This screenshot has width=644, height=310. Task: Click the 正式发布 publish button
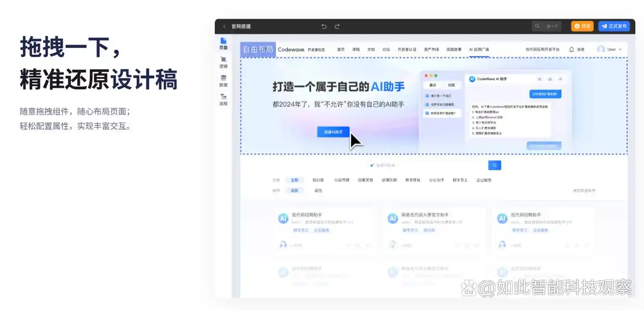[614, 26]
